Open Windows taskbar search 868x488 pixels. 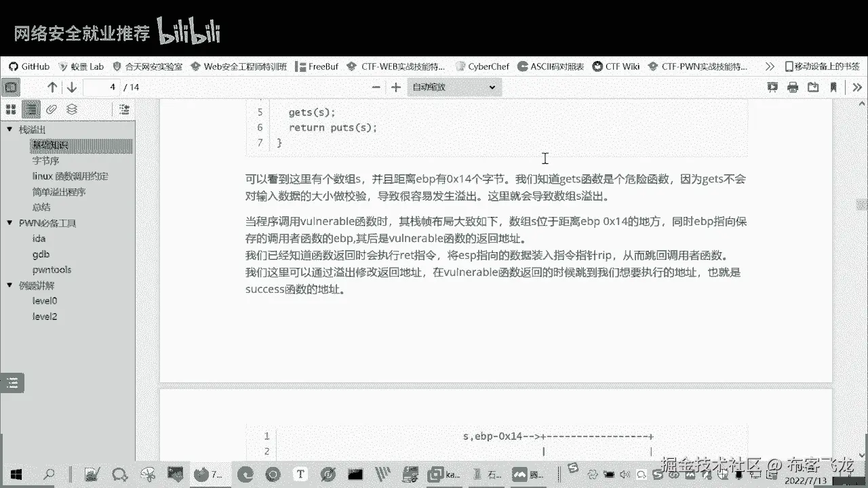(49, 474)
